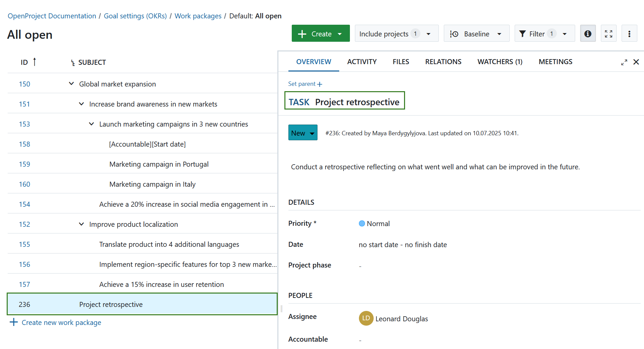Click the Normal priority indicator dot
The image size is (644, 349).
click(x=362, y=223)
